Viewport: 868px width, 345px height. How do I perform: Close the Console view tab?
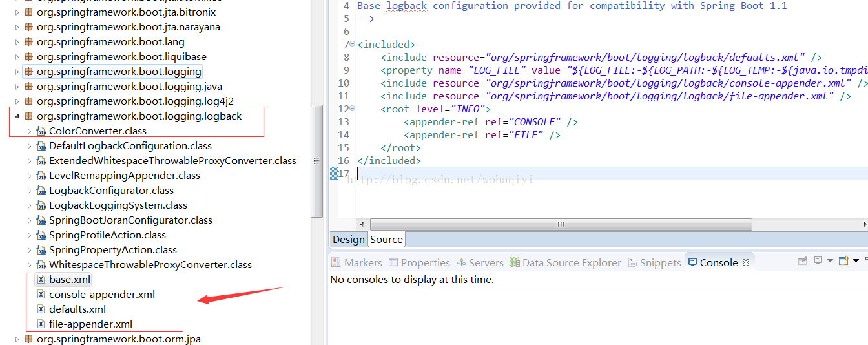point(745,262)
